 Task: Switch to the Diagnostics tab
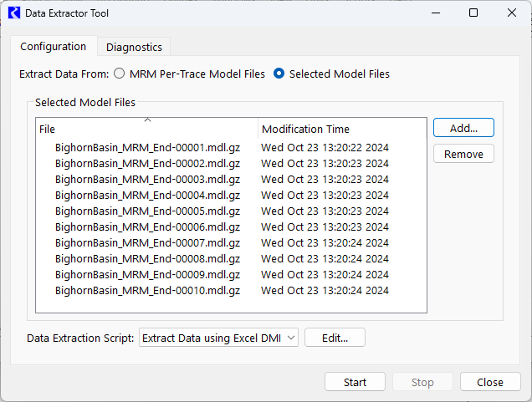(x=134, y=48)
